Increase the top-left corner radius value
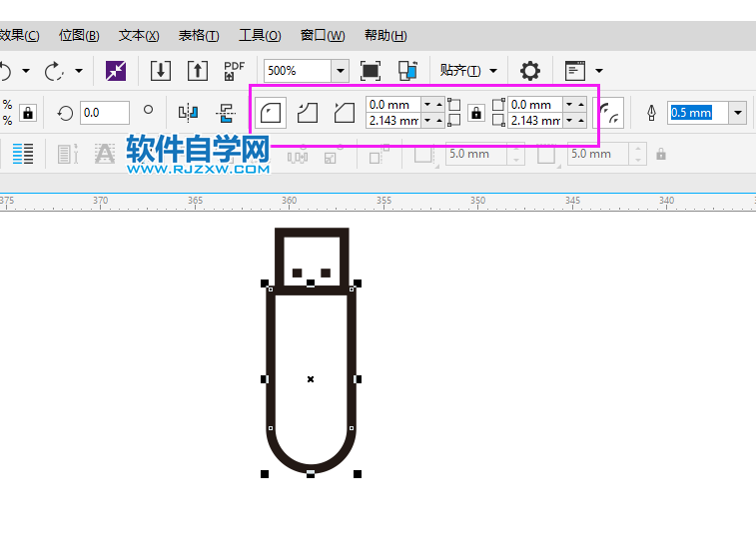The width and height of the screenshot is (756, 559). (438, 105)
